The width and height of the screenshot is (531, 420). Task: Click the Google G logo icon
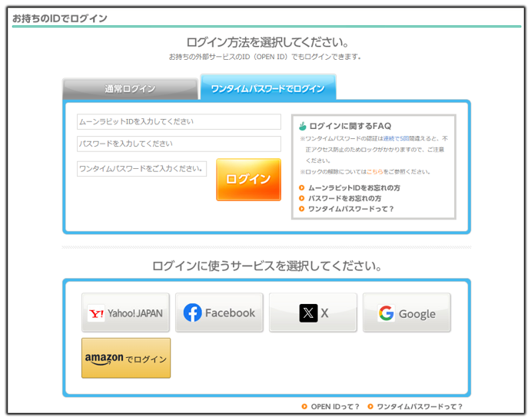[x=386, y=313]
